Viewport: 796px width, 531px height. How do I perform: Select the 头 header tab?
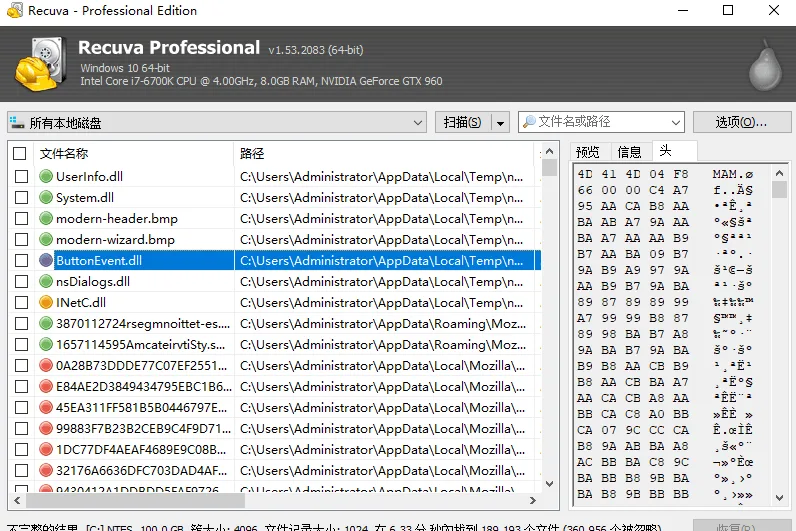674,151
